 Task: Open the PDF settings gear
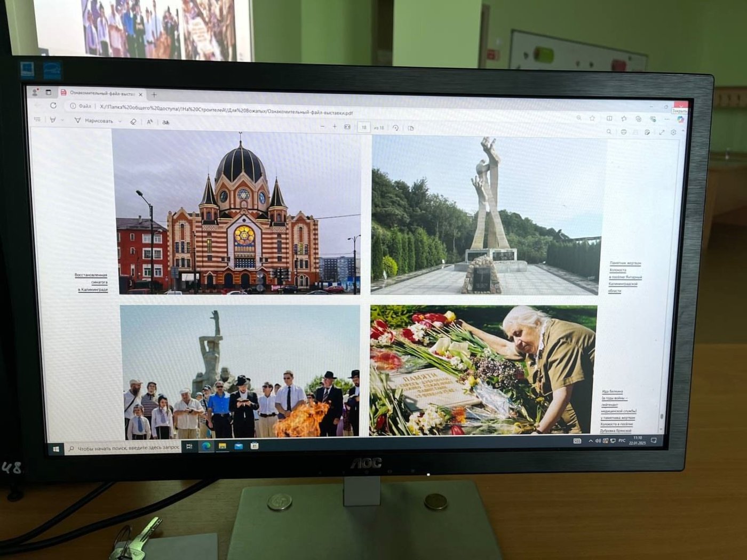(673, 132)
